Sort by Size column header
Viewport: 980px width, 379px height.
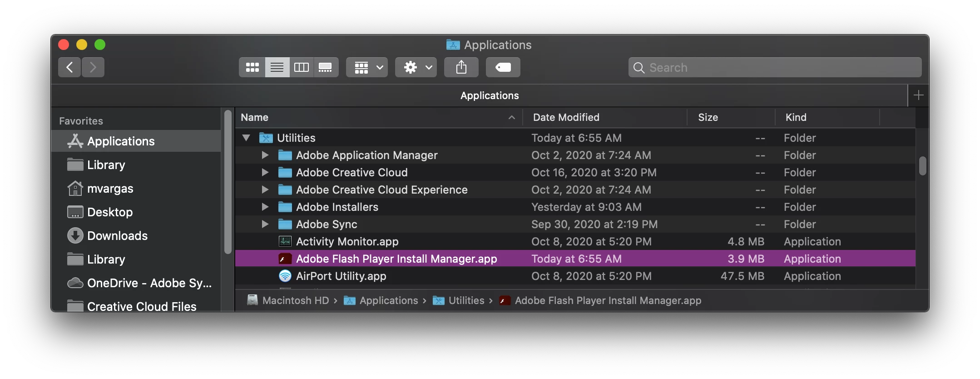(x=731, y=117)
